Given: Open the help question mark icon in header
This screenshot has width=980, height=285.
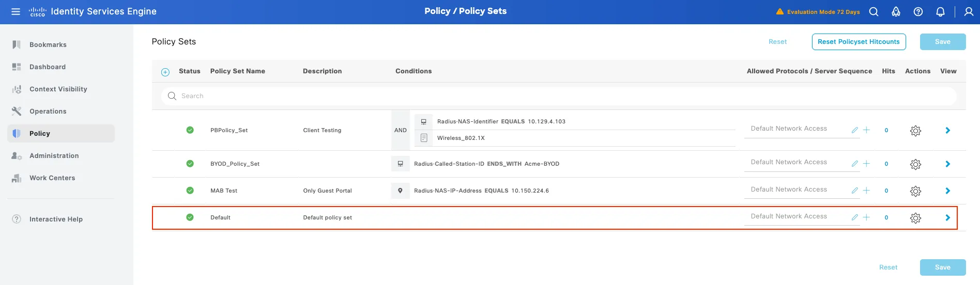Looking at the screenshot, I should 918,11.
